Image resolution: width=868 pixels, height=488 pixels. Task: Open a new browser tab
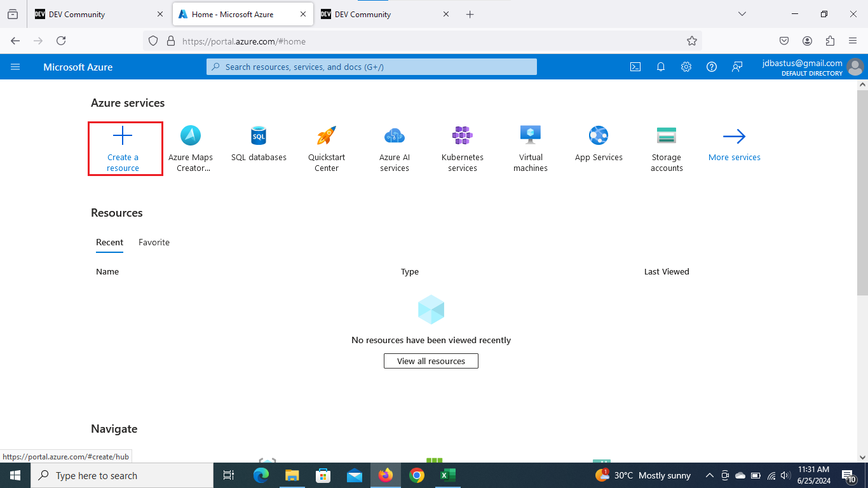(x=470, y=14)
